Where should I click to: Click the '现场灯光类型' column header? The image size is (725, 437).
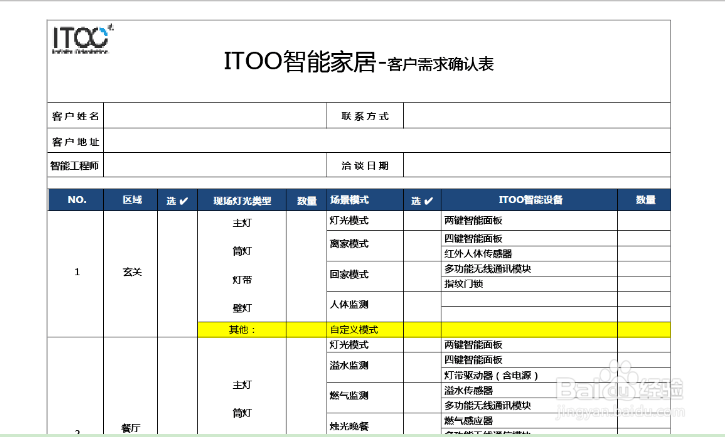[x=242, y=200]
